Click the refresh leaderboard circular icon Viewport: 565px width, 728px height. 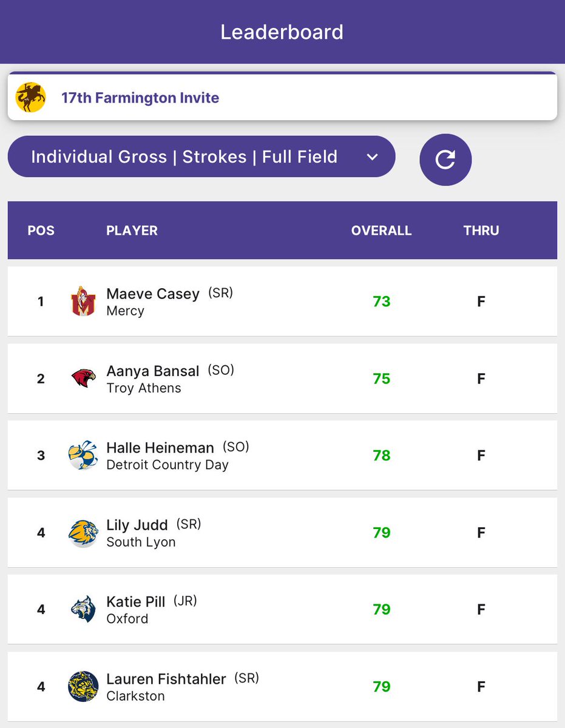tap(445, 160)
